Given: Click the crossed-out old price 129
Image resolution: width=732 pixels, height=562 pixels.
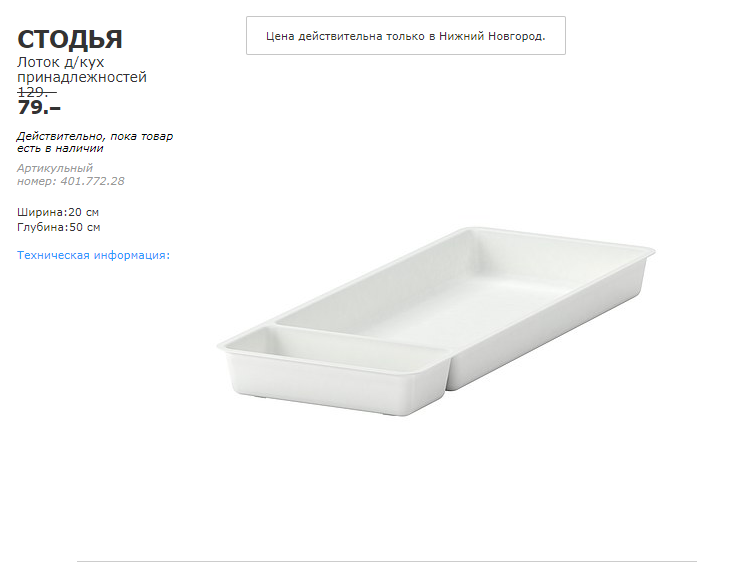Looking at the screenshot, I should (x=37, y=92).
